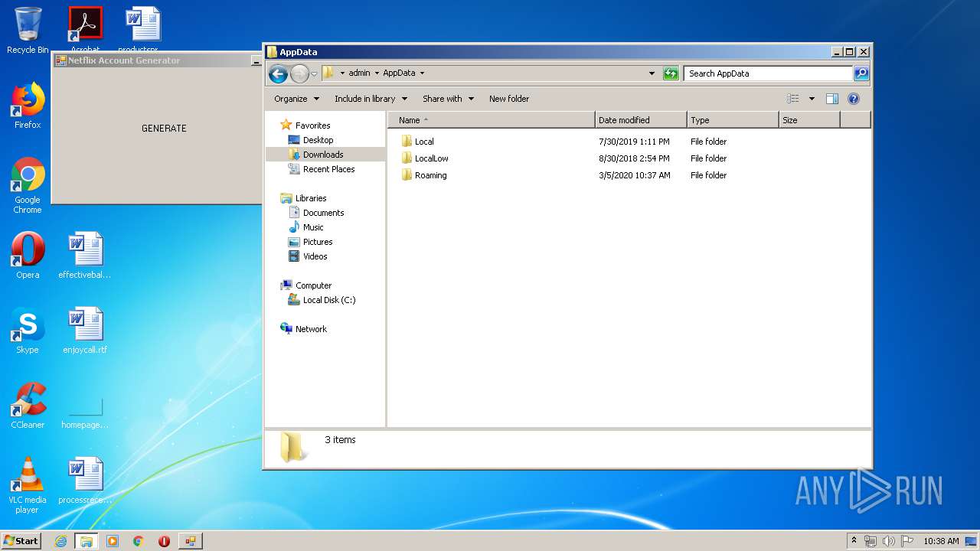Expand the arrow after AppData in address bar
The image size is (980, 551).
[x=422, y=73]
